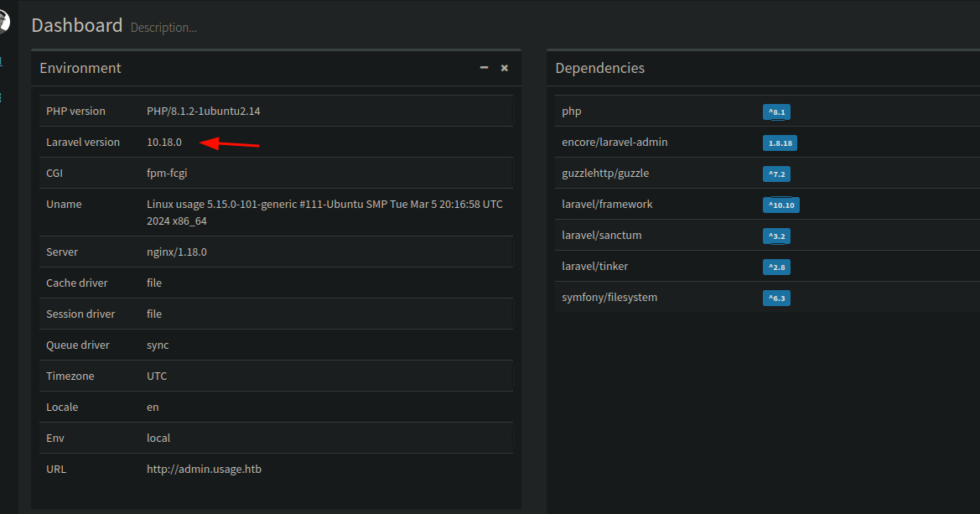Click the Dashboard heading

pyautogui.click(x=77, y=25)
